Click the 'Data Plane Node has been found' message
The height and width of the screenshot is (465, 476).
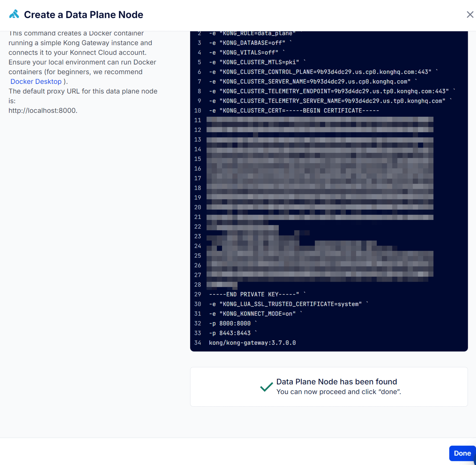(x=336, y=381)
